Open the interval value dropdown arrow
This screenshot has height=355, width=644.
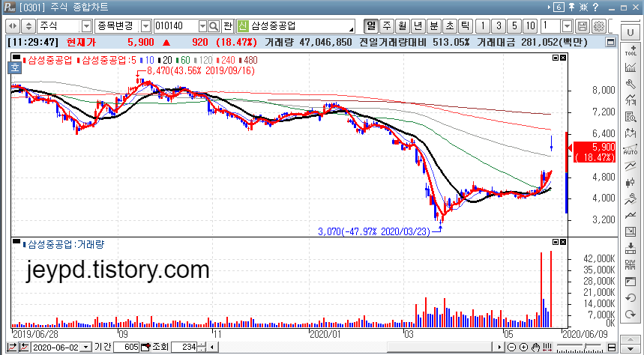coord(568,26)
